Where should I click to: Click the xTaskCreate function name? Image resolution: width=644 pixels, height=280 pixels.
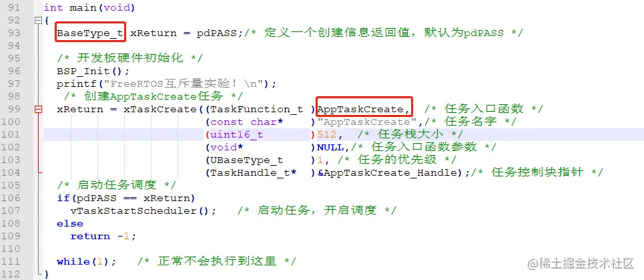click(161, 110)
